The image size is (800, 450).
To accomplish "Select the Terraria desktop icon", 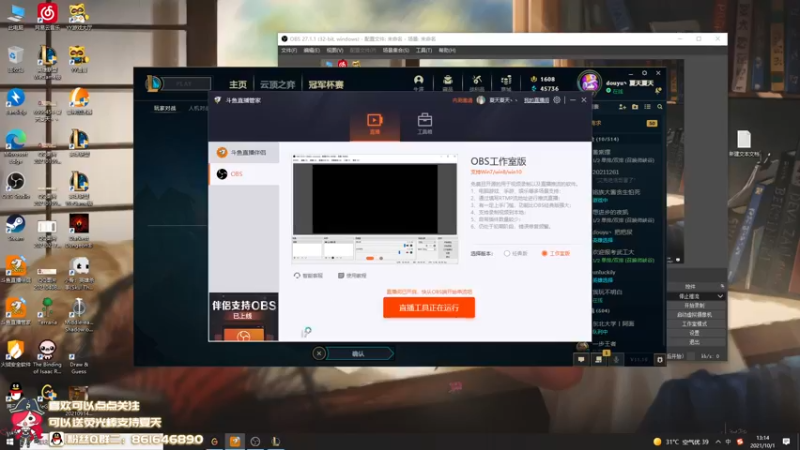I will click(47, 311).
